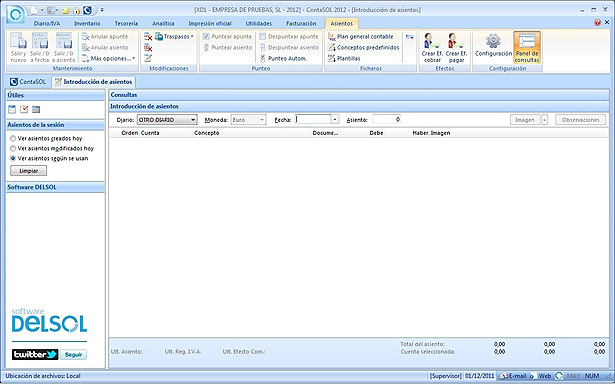Open Plantillas in the Ficheros group
This screenshot has height=384, width=615.
coord(344,58)
